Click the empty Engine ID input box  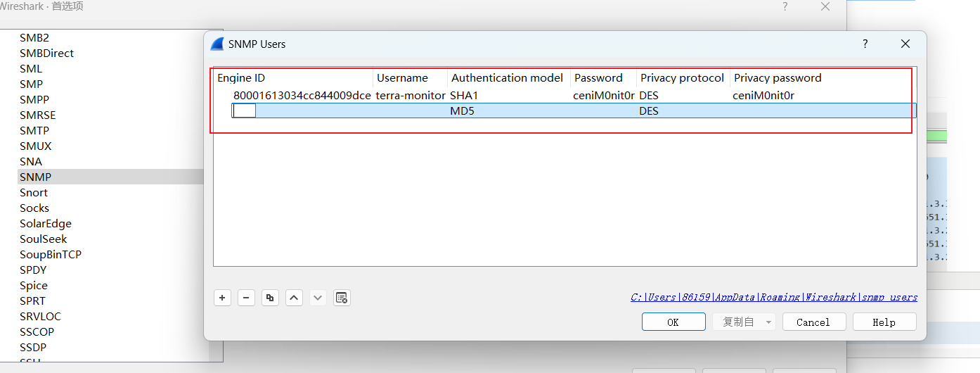[244, 110]
